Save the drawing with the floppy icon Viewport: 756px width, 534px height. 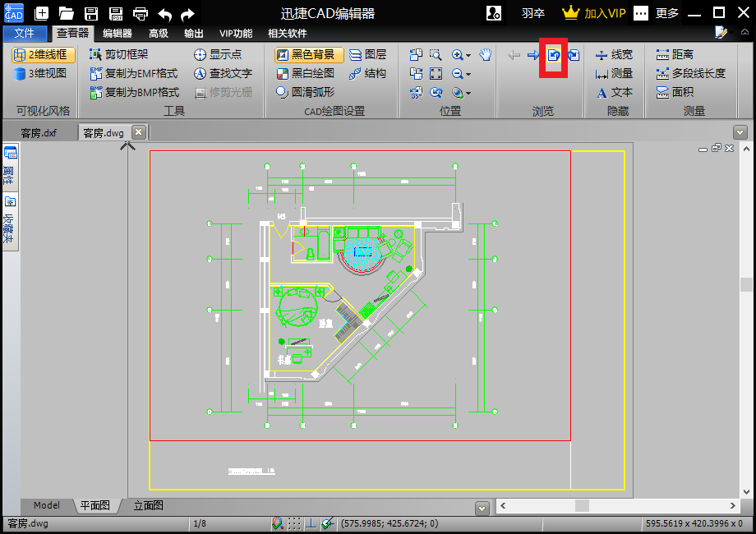point(91,13)
